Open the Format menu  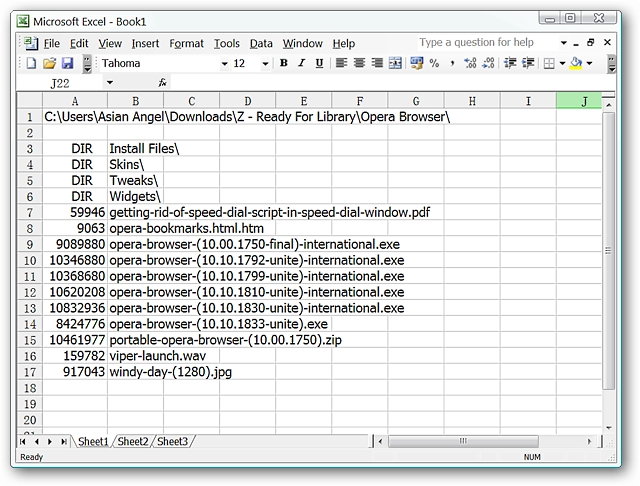click(186, 43)
